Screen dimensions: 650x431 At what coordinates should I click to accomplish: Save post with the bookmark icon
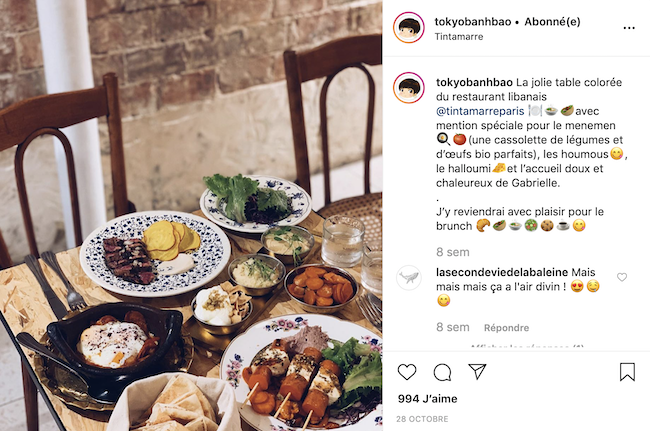point(627,372)
